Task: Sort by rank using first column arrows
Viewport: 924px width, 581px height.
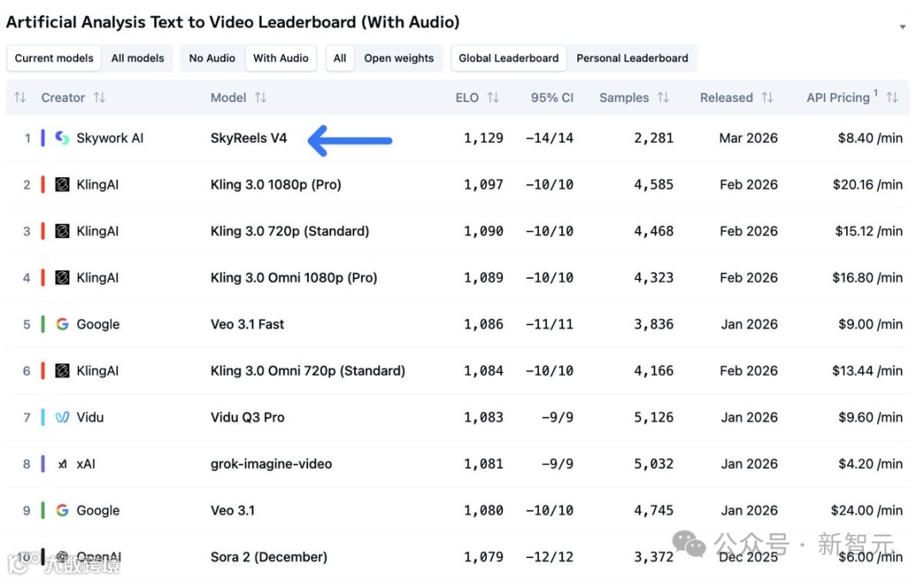Action: pos(20,98)
